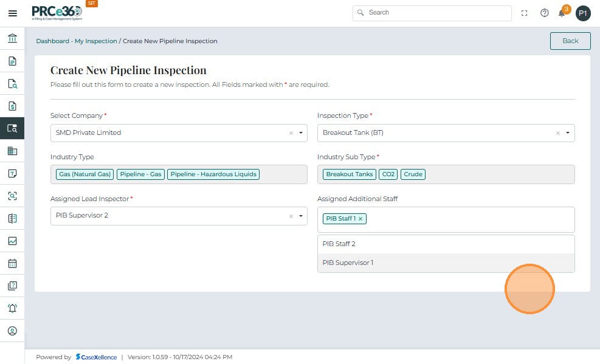600x364 pixels.
Task: Click the notification bell icon
Action: [x=562, y=13]
